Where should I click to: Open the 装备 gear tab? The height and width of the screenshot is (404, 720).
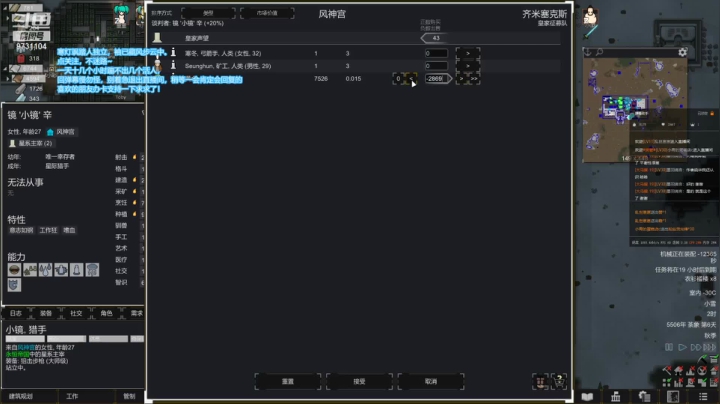coord(46,314)
